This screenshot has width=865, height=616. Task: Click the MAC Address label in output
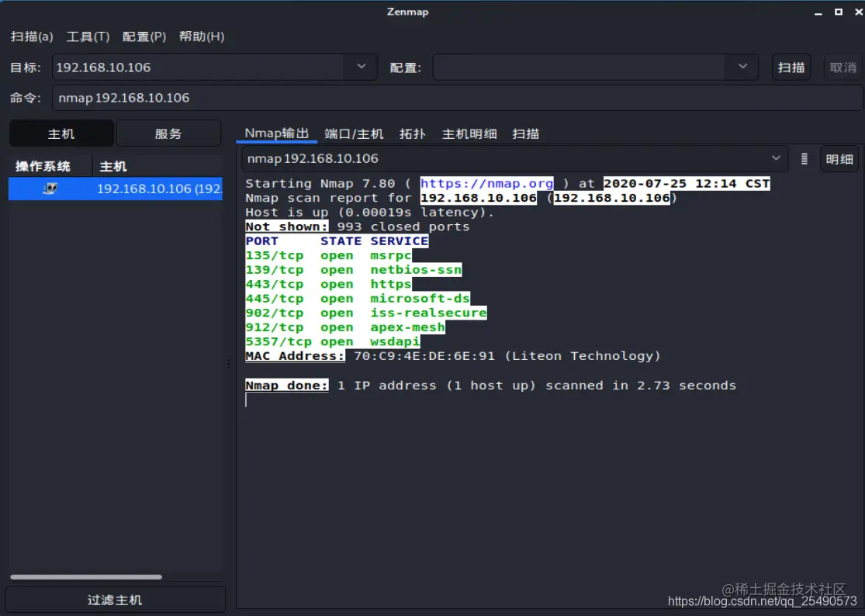295,355
